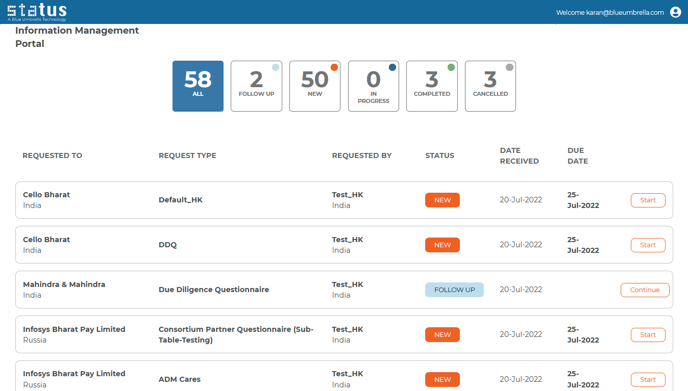Click the DDQ request type
The width and height of the screenshot is (688, 391).
tap(168, 245)
